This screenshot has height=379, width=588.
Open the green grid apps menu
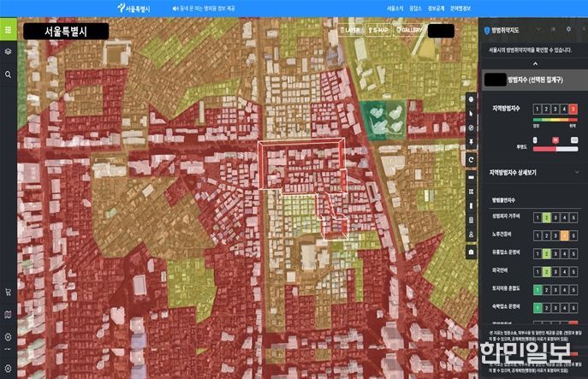(8, 30)
